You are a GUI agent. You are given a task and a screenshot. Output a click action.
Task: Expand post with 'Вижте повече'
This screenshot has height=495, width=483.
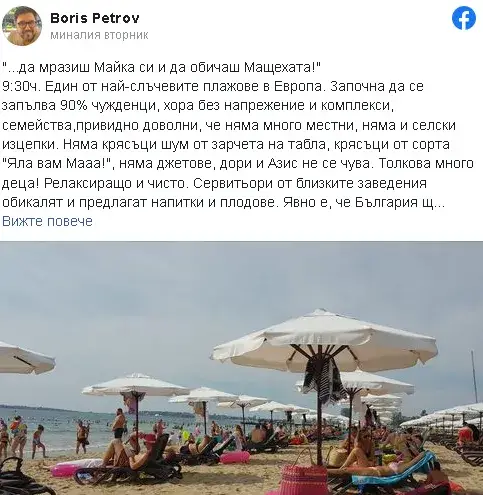[47, 221]
